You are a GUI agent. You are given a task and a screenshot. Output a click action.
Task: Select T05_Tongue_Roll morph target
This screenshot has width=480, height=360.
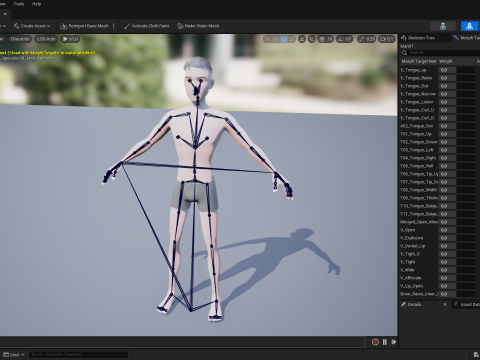[x=417, y=166]
